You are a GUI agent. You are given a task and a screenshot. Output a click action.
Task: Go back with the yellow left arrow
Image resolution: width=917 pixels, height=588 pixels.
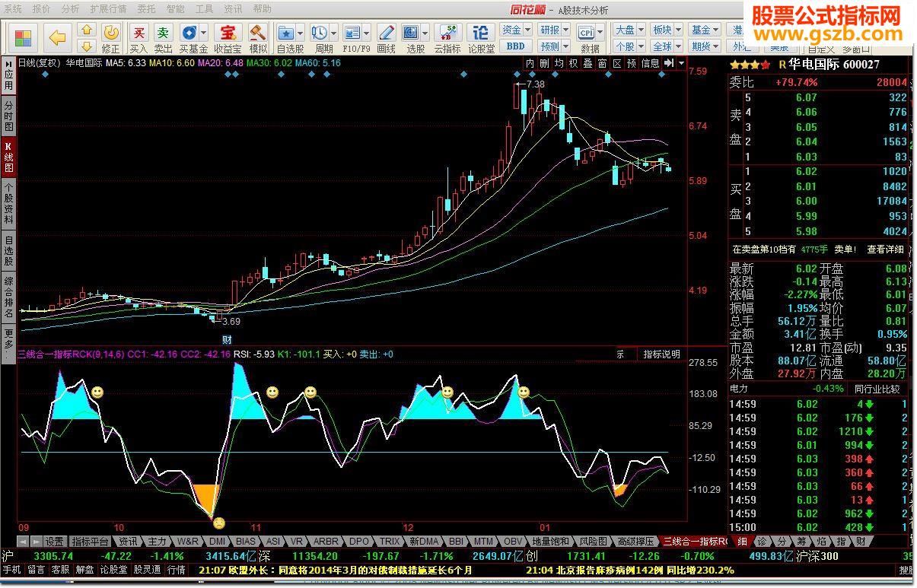[x=58, y=38]
